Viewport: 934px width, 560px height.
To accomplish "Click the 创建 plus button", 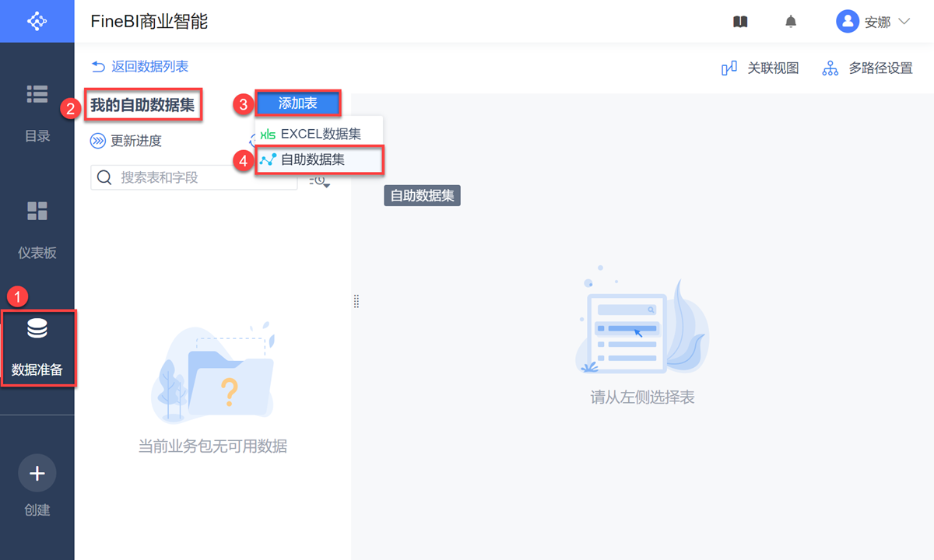I will [x=37, y=474].
